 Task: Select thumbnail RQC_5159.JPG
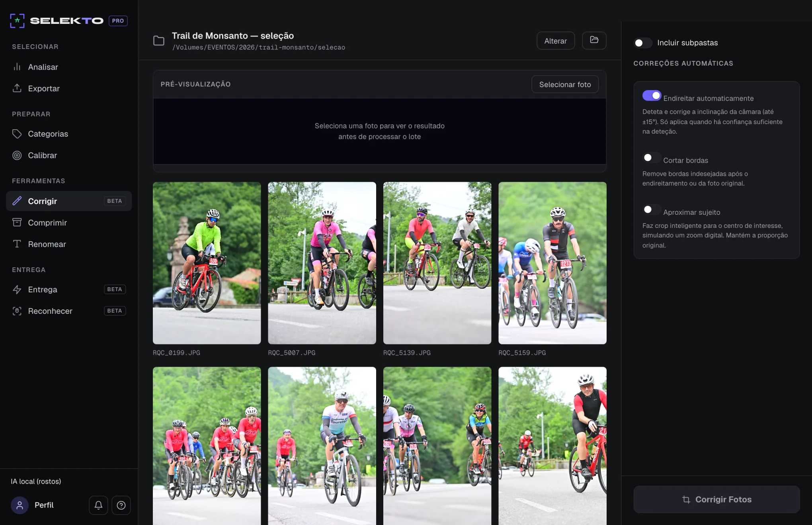tap(552, 263)
